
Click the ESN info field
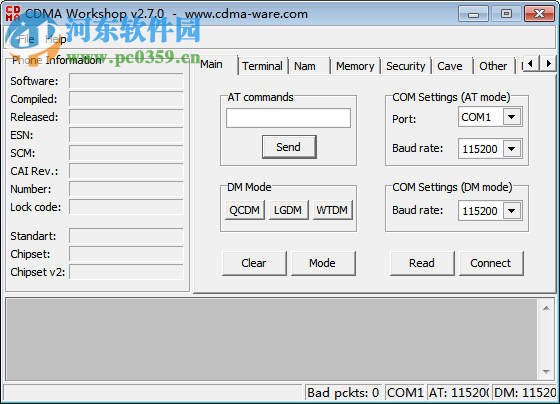(126, 135)
